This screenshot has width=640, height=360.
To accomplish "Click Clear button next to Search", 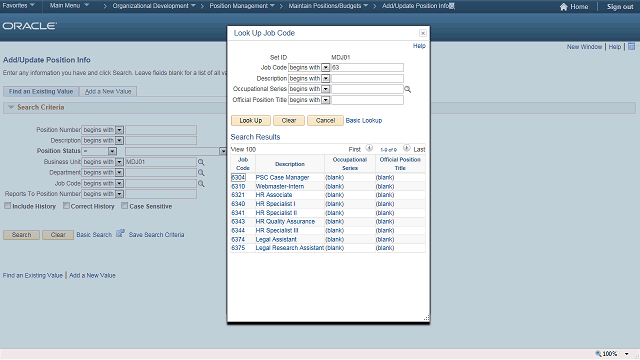I will pyautogui.click(x=58, y=235).
